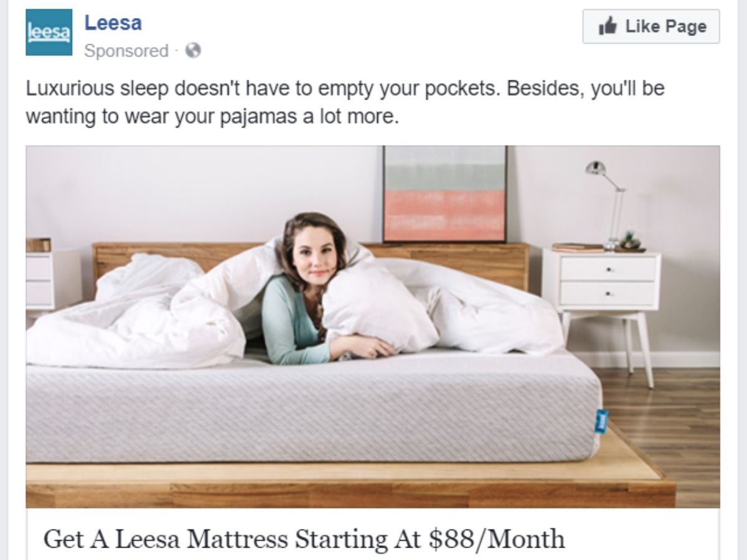This screenshot has height=560, width=747.
Task: Click the globe public audience icon
Action: (193, 51)
